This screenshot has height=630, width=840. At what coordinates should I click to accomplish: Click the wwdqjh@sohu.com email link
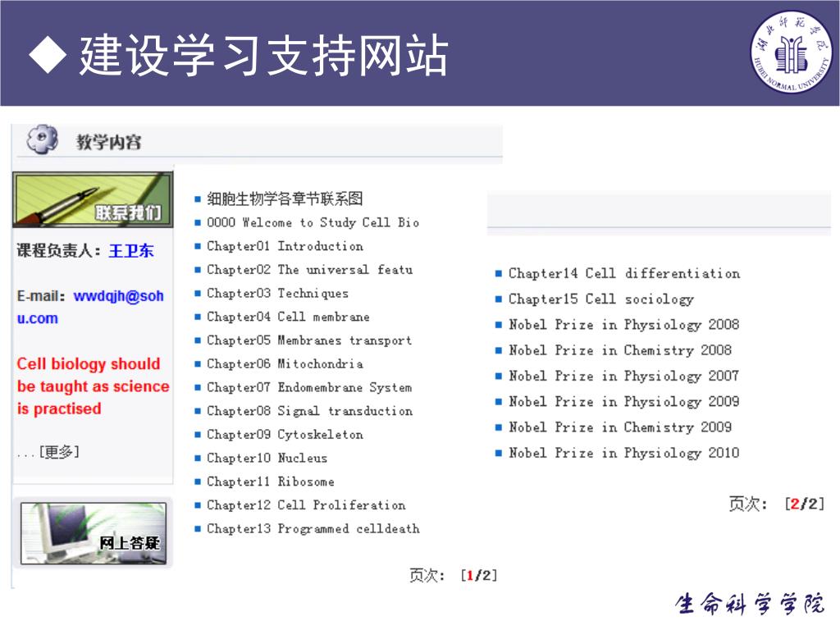[90, 307]
